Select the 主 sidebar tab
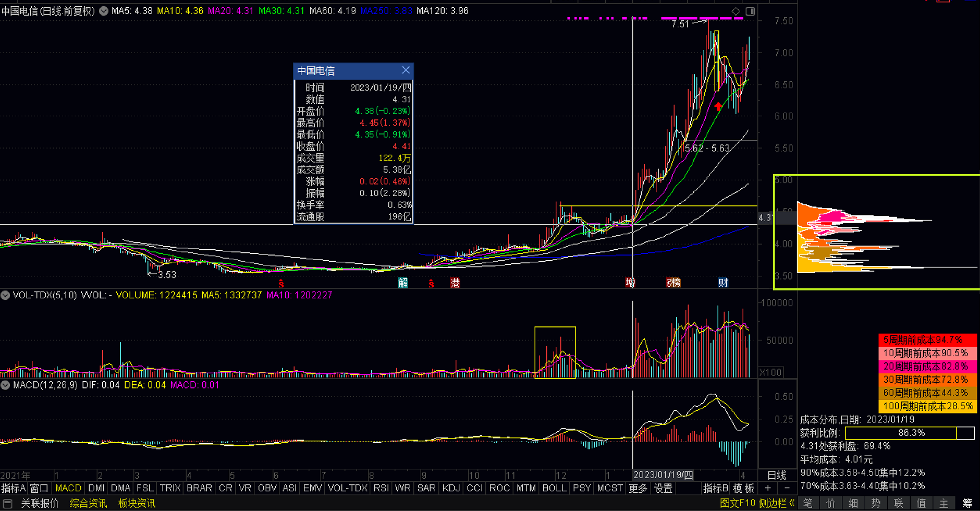980x511 pixels. coord(944,503)
